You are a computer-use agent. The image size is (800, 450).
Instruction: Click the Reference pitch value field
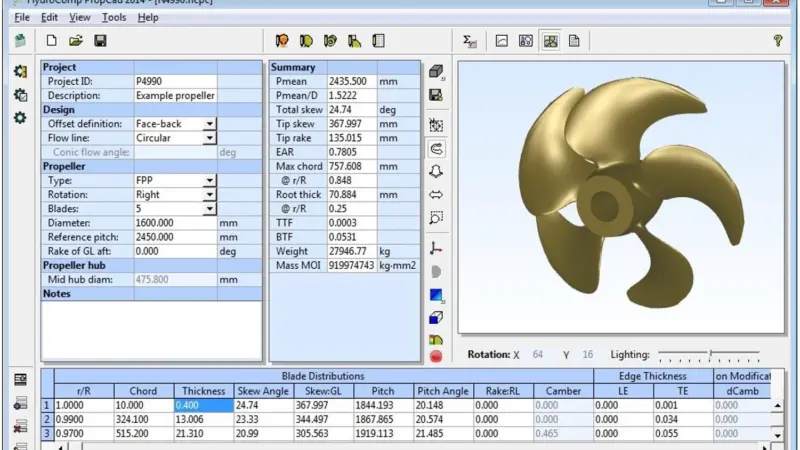(176, 237)
